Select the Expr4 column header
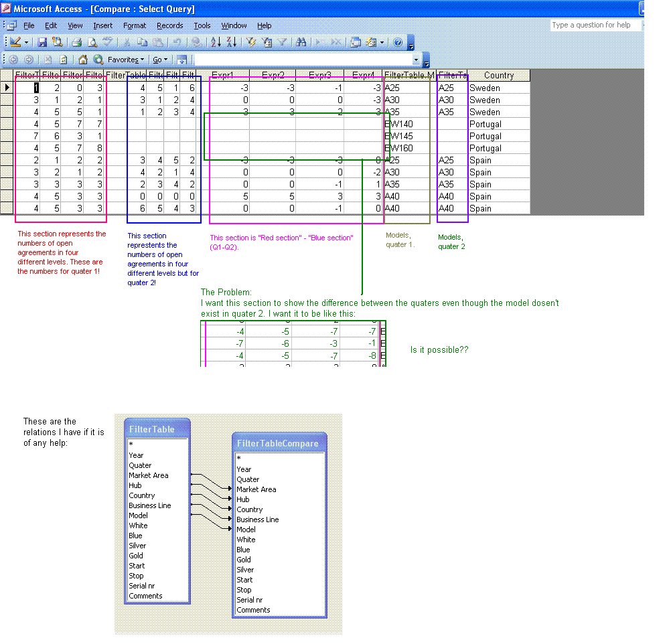Viewport: 671px width, 644px height. point(364,75)
